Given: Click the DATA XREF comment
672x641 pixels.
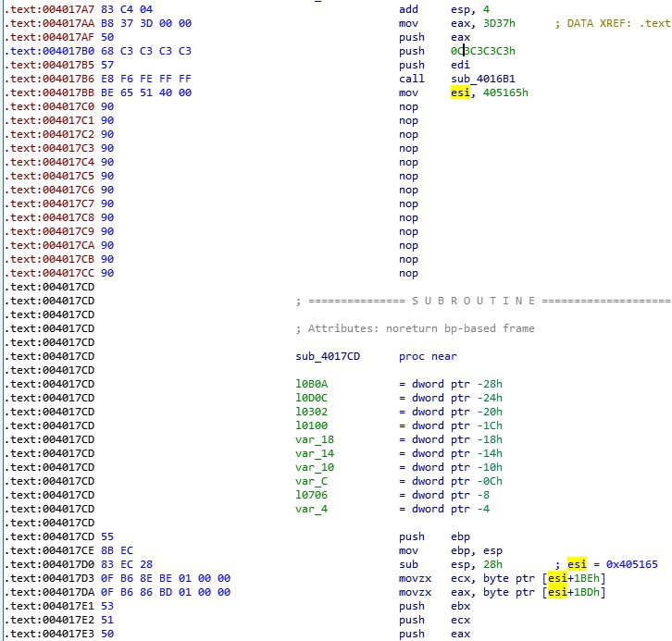Looking at the screenshot, I should point(613,23).
